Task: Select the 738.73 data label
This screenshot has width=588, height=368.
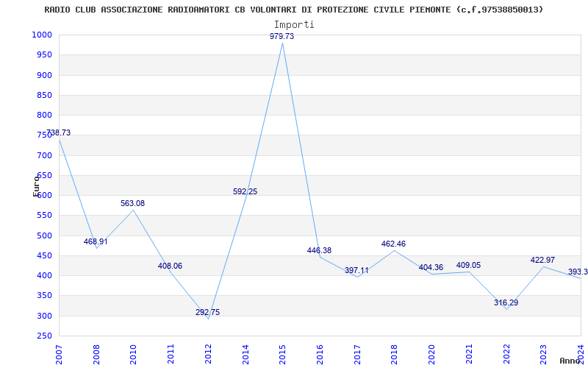Action: point(58,133)
